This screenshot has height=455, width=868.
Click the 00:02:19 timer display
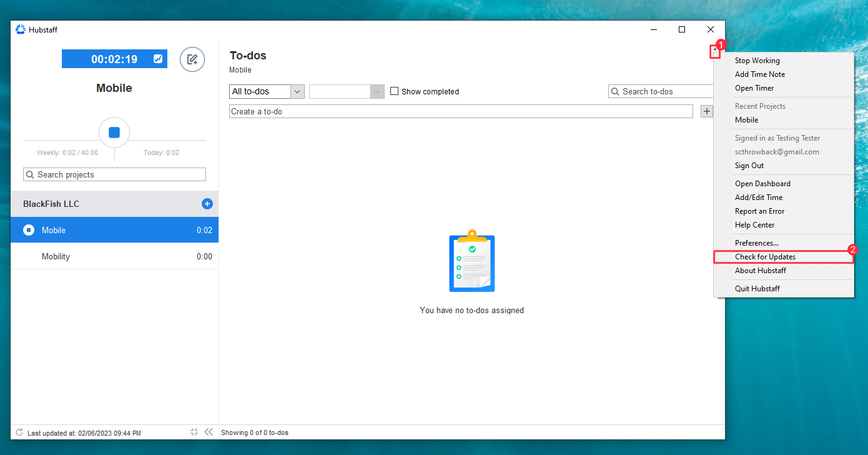pyautogui.click(x=114, y=59)
